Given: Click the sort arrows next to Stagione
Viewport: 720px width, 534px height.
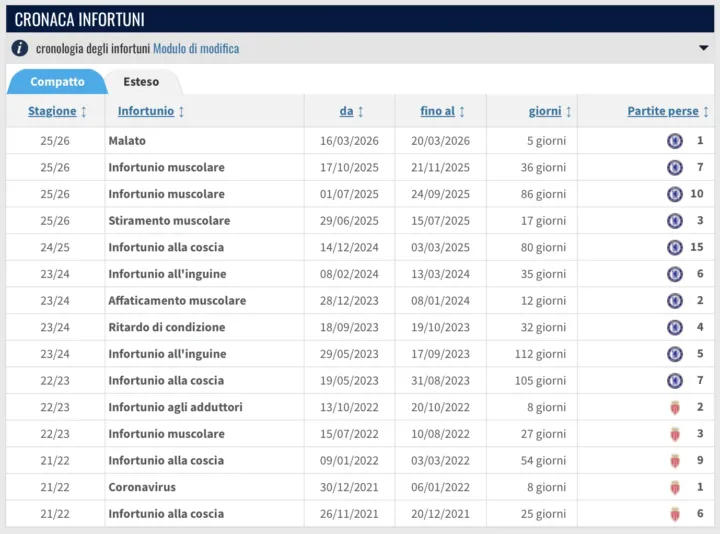Looking at the screenshot, I should pos(84,112).
